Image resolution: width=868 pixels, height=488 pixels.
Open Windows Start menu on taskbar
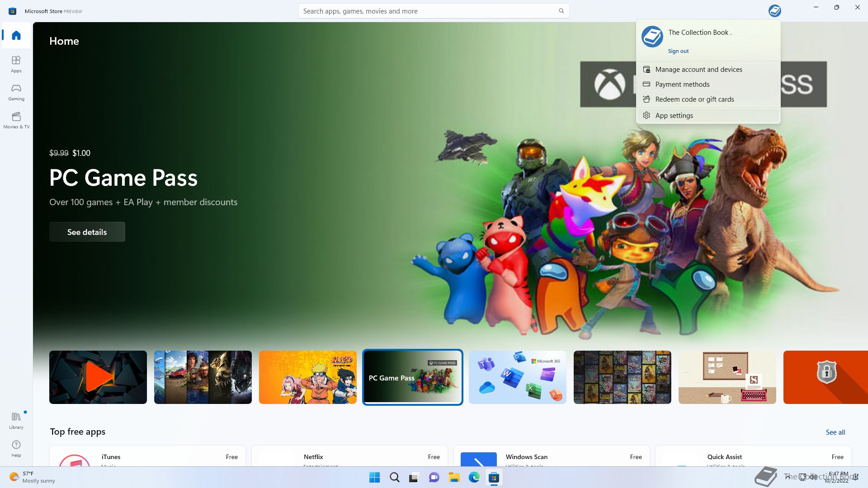pyautogui.click(x=374, y=477)
